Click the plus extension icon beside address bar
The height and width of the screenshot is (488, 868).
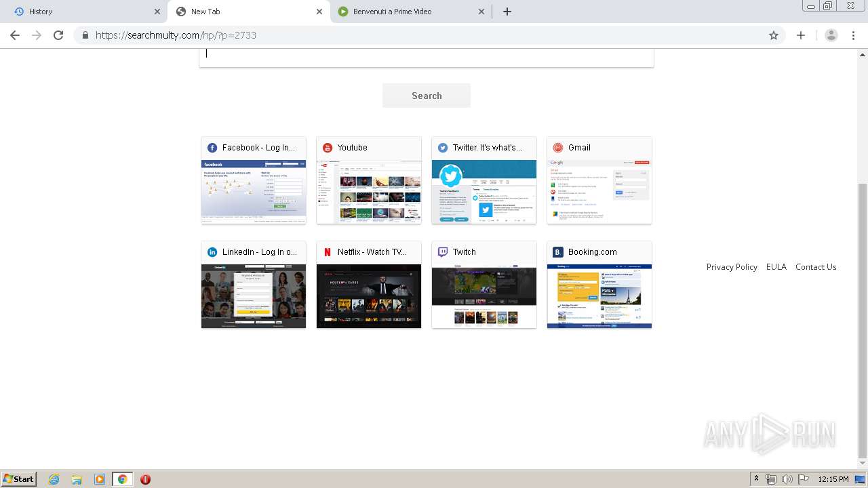click(801, 35)
